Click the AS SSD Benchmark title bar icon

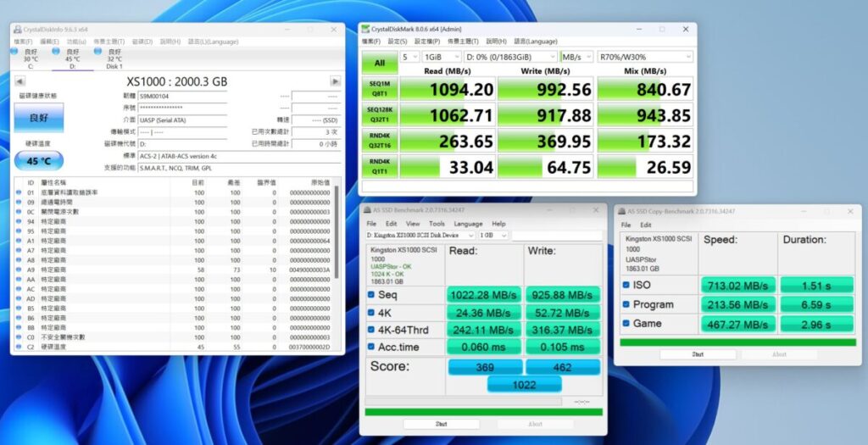tap(368, 210)
